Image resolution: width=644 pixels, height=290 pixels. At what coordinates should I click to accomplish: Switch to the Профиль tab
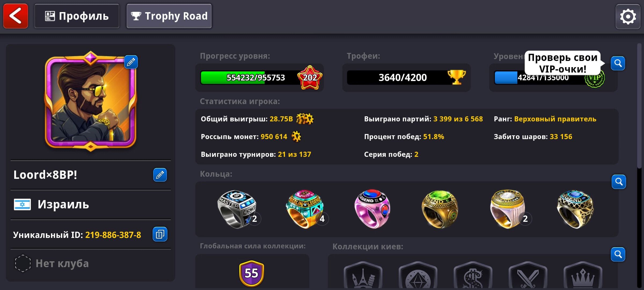click(77, 16)
